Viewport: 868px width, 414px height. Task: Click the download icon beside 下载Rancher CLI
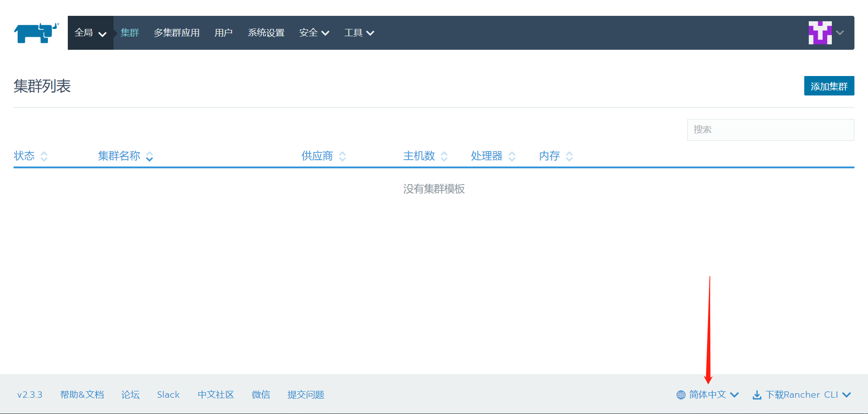click(757, 395)
